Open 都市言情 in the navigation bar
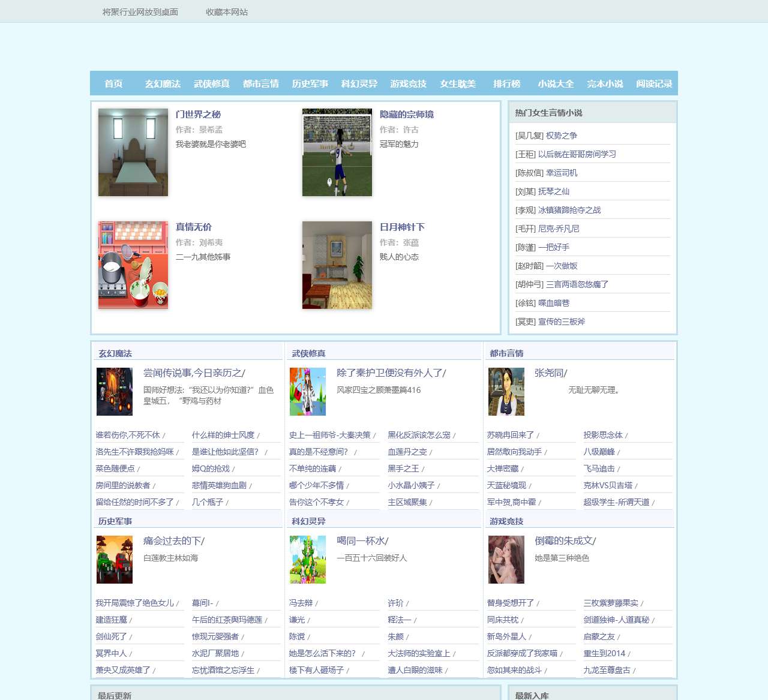 (x=261, y=84)
